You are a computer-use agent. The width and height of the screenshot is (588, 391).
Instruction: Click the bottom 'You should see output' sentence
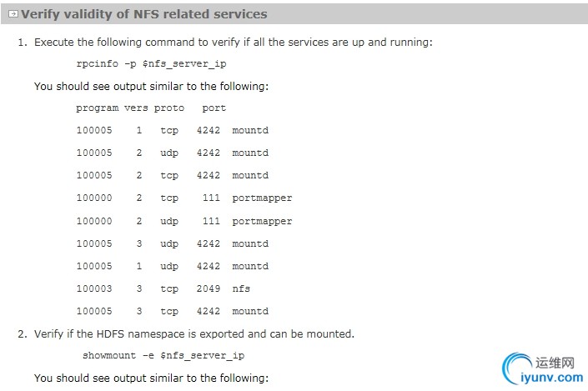pyautogui.click(x=152, y=378)
